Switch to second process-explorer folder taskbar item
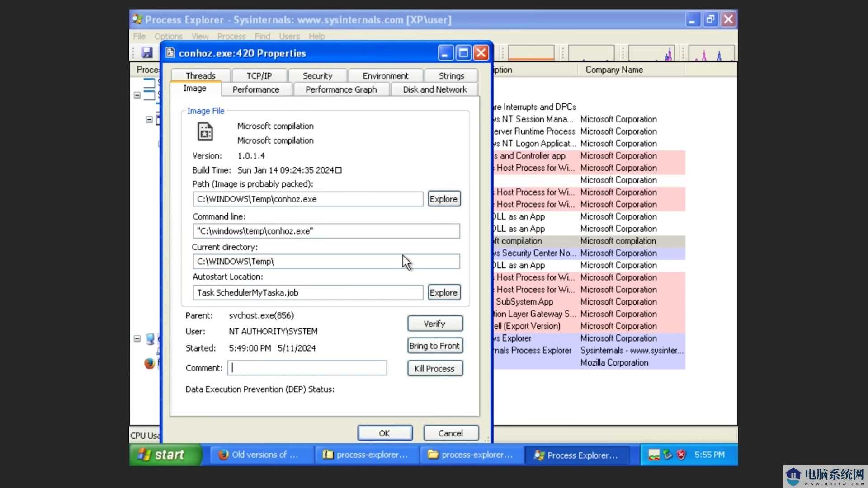This screenshot has width=868, height=488. [472, 455]
